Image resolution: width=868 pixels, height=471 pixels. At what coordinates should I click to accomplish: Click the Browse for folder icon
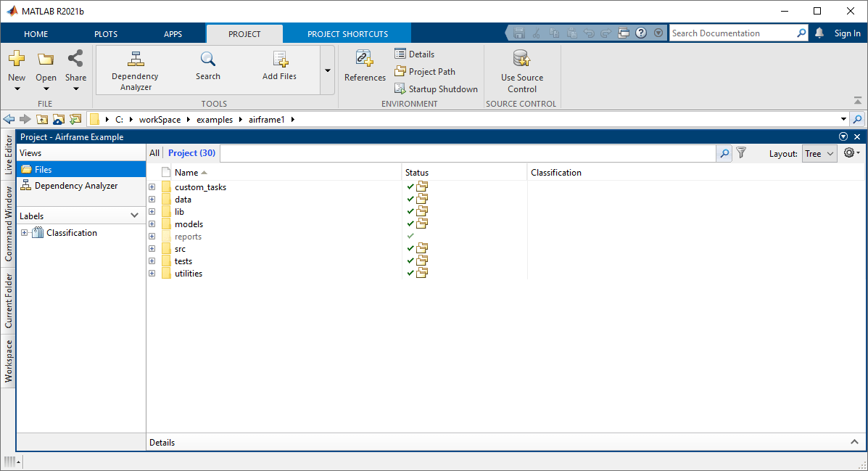tap(59, 119)
